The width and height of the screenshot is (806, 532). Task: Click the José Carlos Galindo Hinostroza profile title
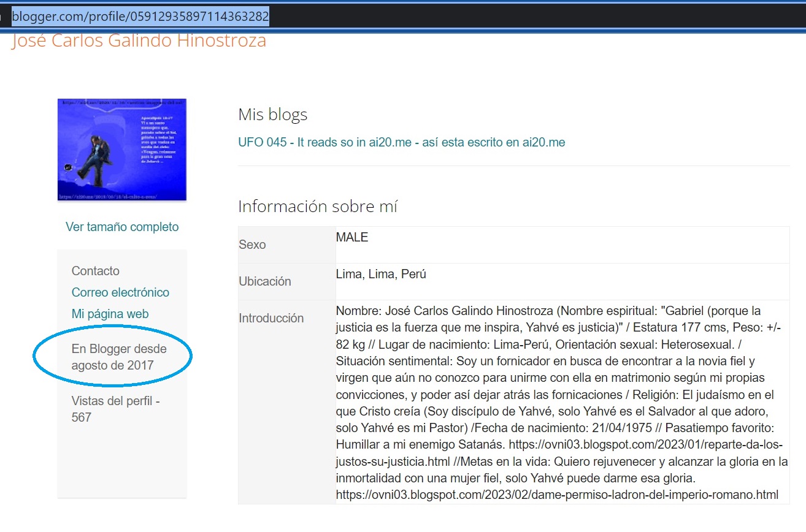139,41
